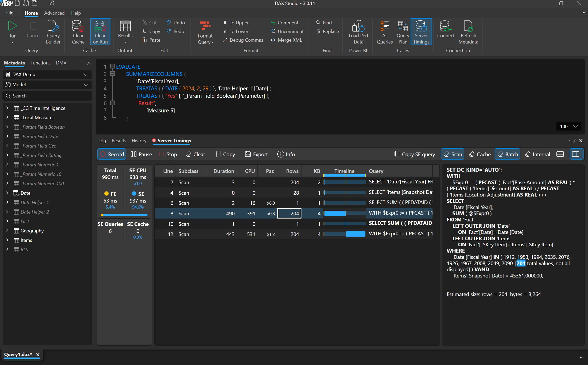Switch to the Functions tab
This screenshot has width=588, height=365.
pos(40,63)
